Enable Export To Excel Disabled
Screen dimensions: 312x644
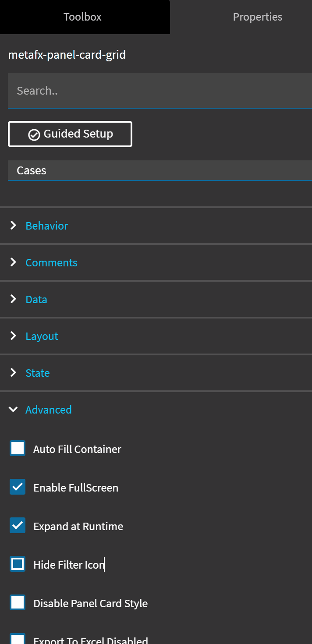(17, 639)
